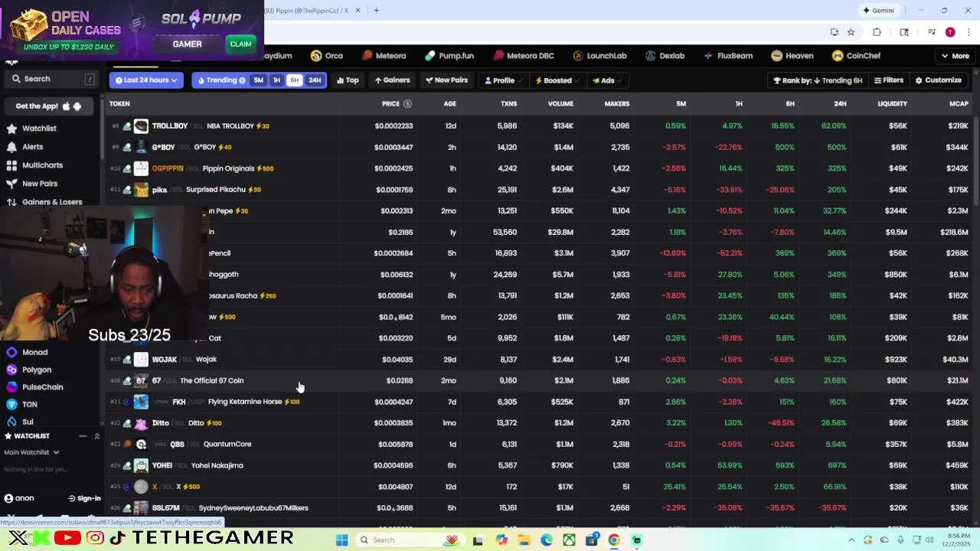The height and width of the screenshot is (551, 980).
Task: Open Gainers & Losers arrows icon
Action: [11, 202]
